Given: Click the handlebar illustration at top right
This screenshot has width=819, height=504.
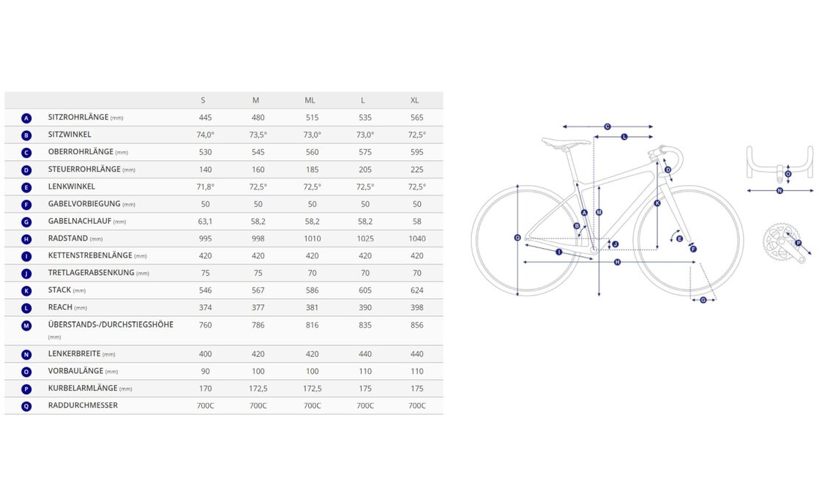Looking at the screenshot, I should (779, 162).
